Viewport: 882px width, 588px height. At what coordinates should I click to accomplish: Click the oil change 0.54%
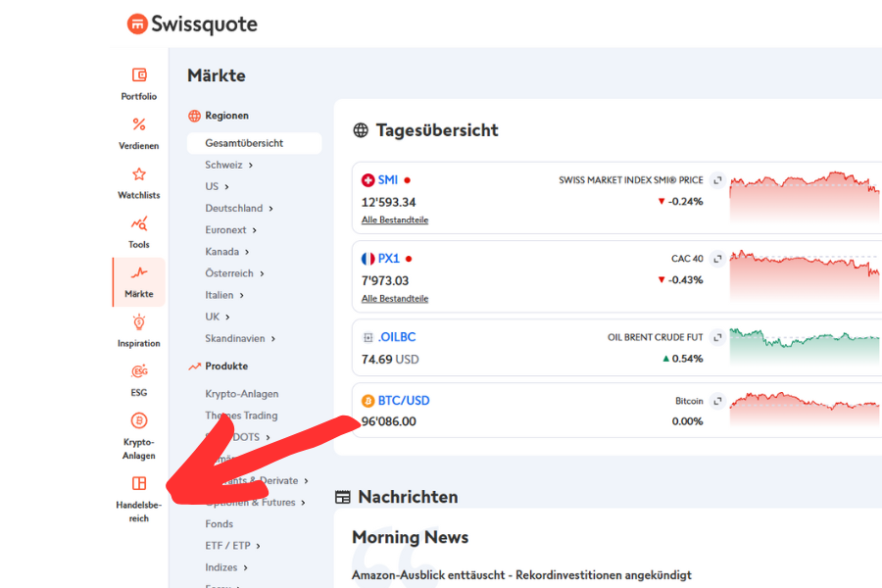[x=683, y=359]
